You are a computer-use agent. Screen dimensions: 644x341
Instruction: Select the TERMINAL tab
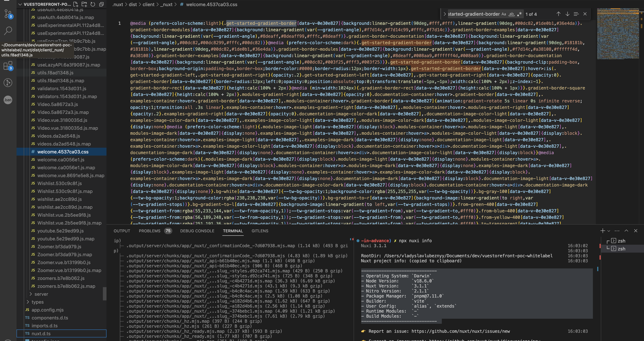click(x=233, y=231)
